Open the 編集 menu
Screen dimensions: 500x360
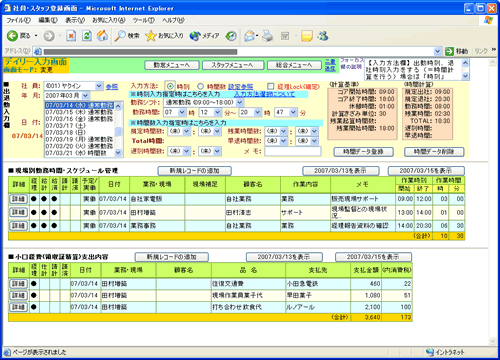tap(48, 20)
